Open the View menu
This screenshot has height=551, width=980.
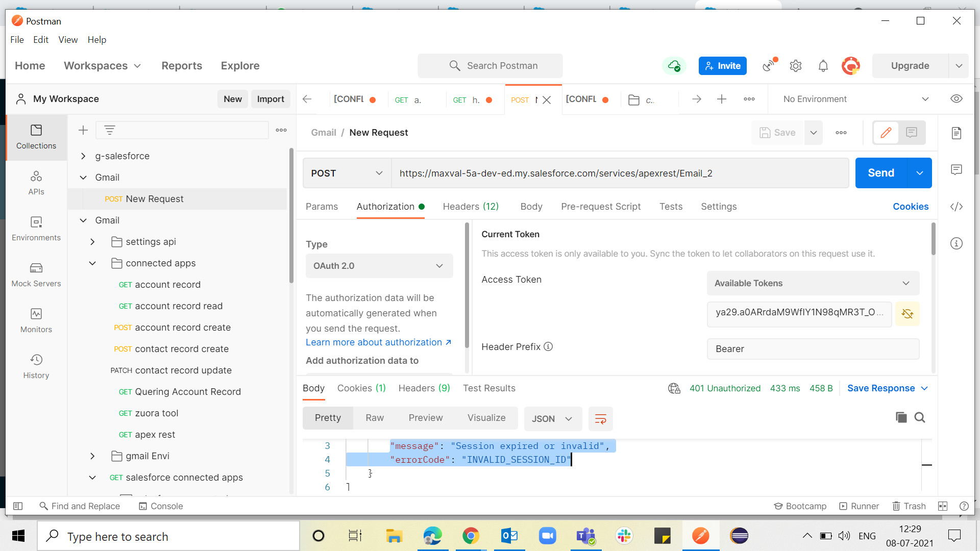68,40
